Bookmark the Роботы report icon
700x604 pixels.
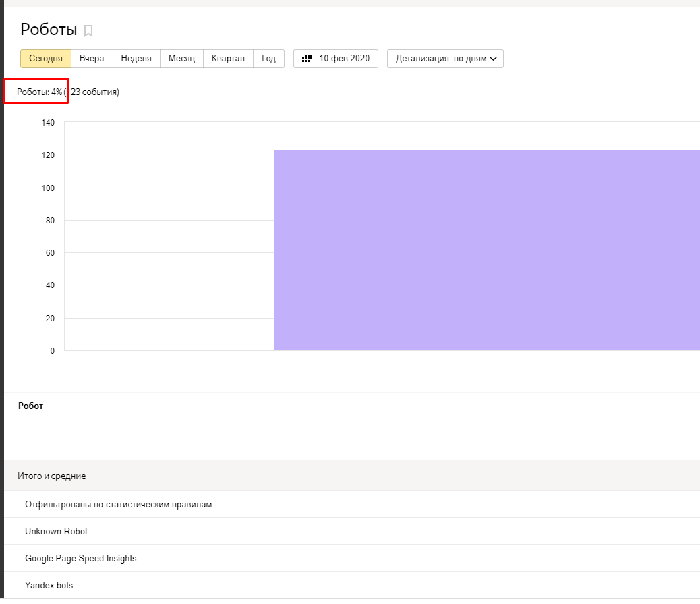pyautogui.click(x=88, y=31)
